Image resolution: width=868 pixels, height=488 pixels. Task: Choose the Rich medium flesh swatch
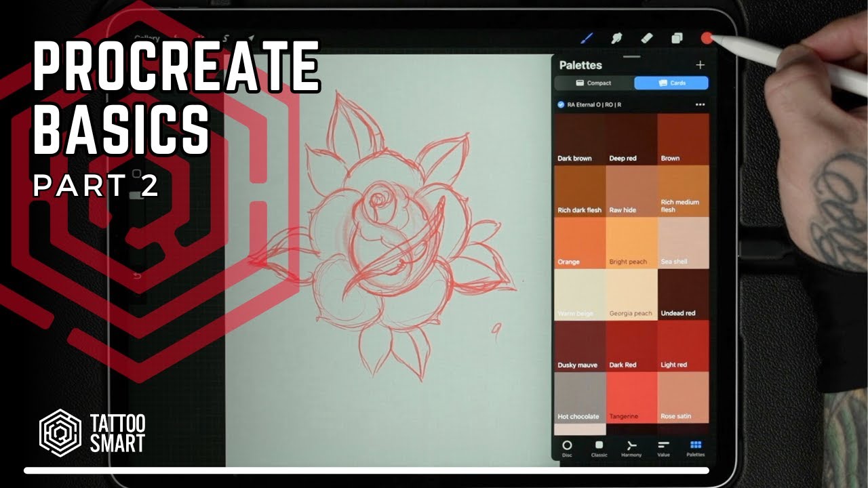point(683,190)
